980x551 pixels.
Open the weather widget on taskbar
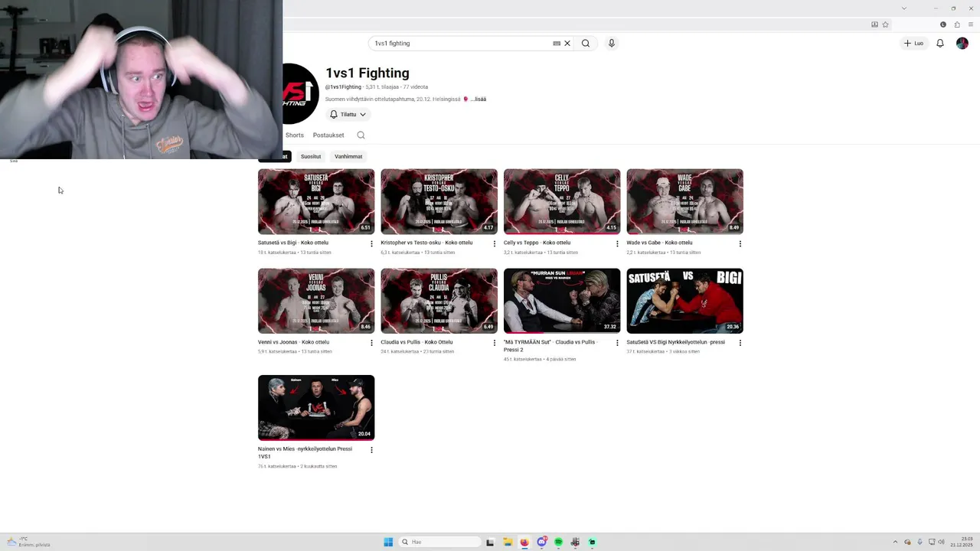tap(28, 542)
